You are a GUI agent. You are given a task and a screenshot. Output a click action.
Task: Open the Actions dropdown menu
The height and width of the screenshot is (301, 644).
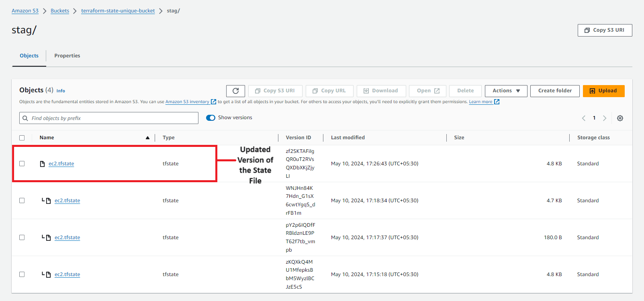(506, 91)
